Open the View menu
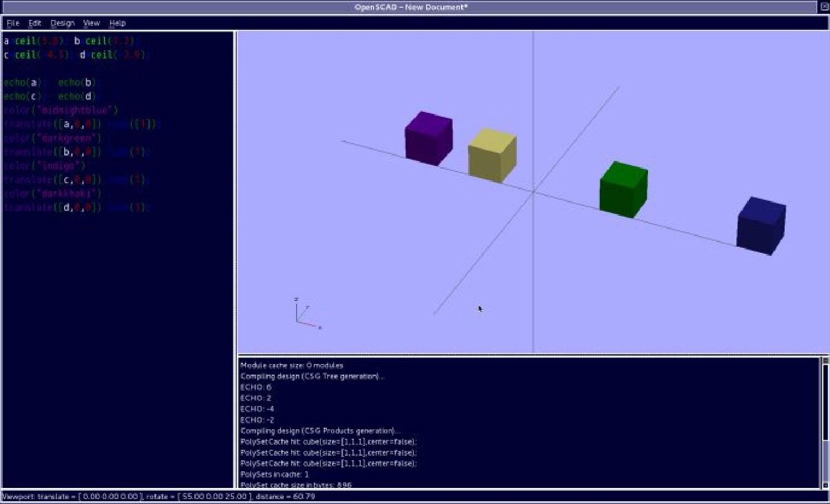The height and width of the screenshot is (504, 830). (x=91, y=23)
